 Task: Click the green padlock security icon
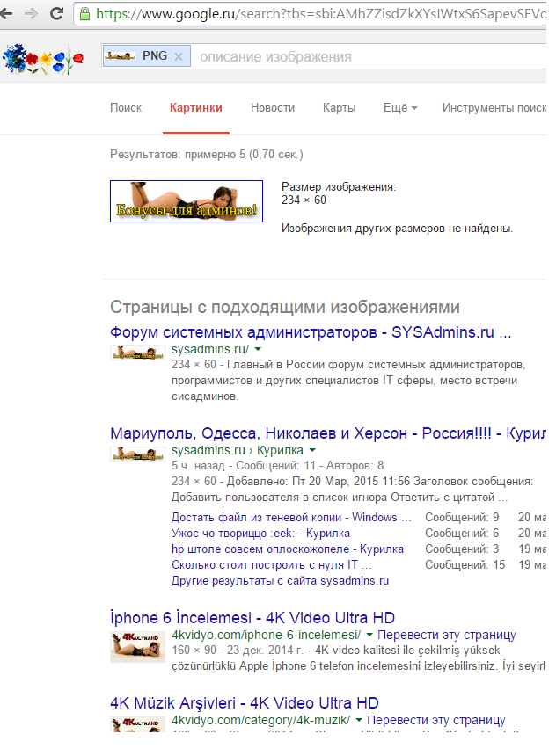(x=85, y=13)
